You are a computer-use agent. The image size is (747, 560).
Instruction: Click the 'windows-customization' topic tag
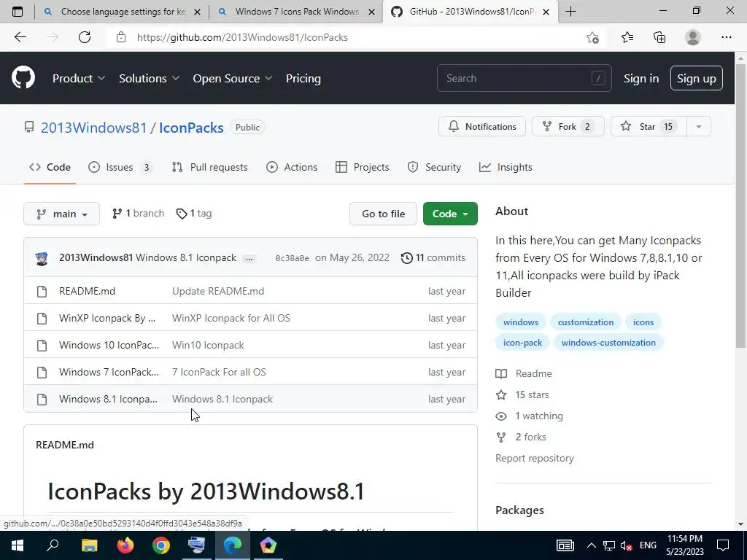click(x=608, y=343)
